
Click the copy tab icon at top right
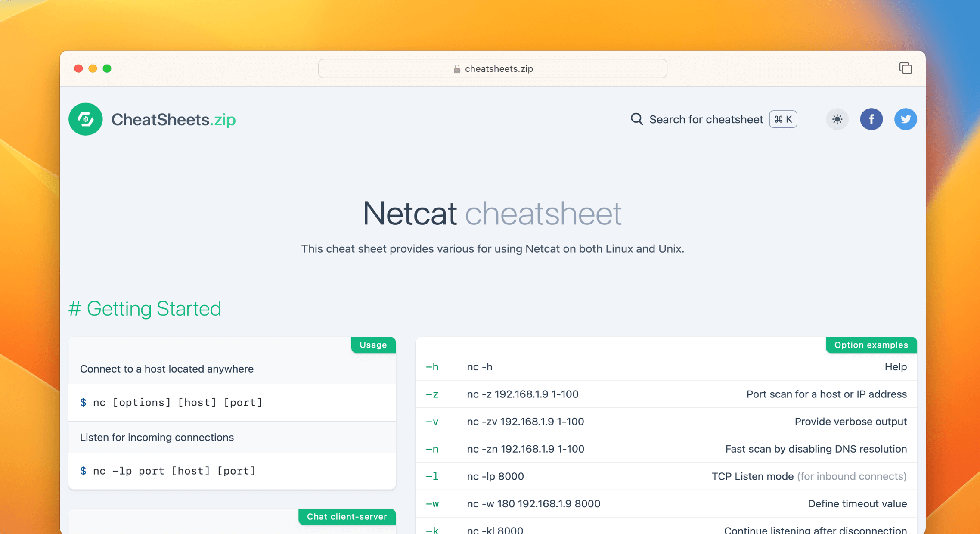pyautogui.click(x=906, y=68)
